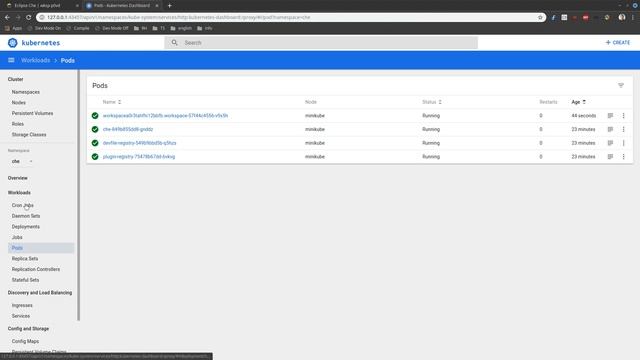Open logs icon for che pod row

610,129
